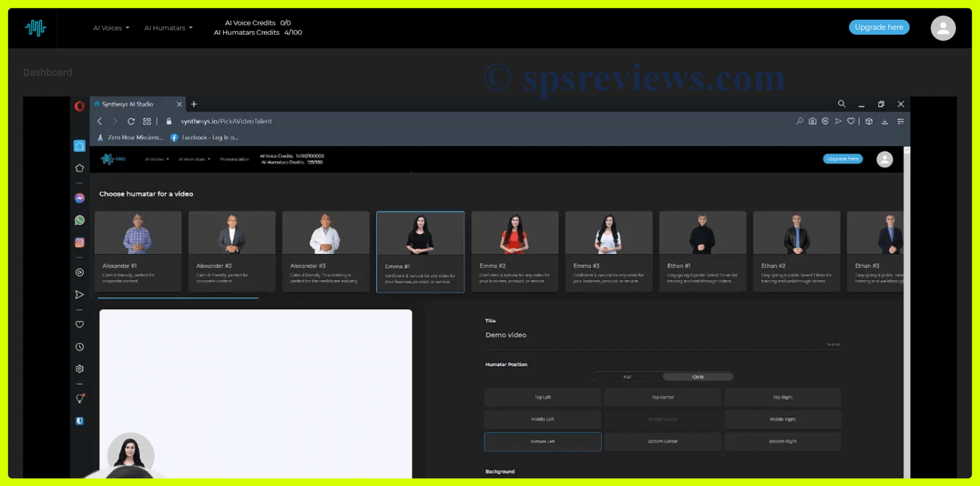Click the sidebar lightbulb tips icon

pyautogui.click(x=80, y=398)
